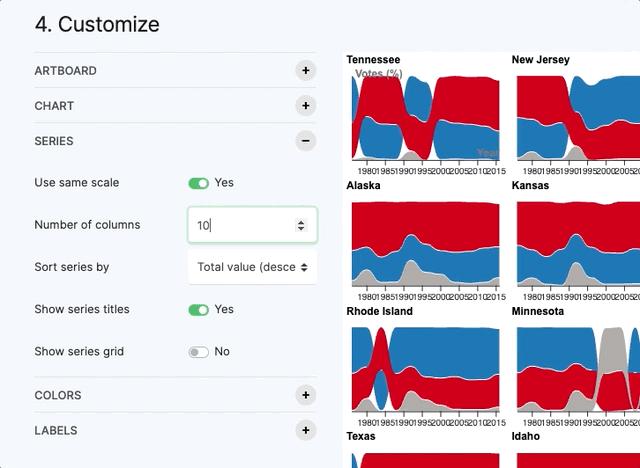
Task: Click the LABELS section header
Action: (x=56, y=431)
